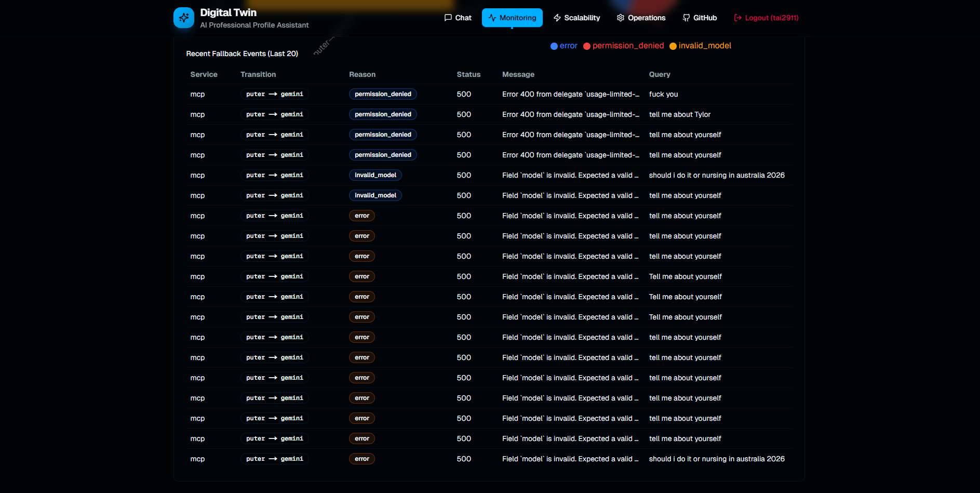Image resolution: width=980 pixels, height=493 pixels.
Task: Click the red permission_denied legend dot
Action: 587,46
